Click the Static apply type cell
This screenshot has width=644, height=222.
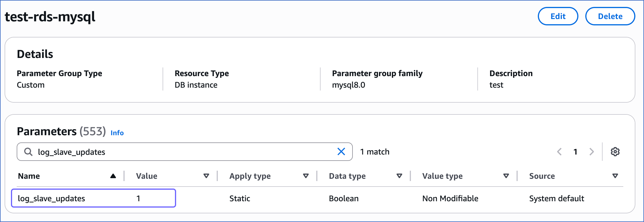(x=240, y=198)
